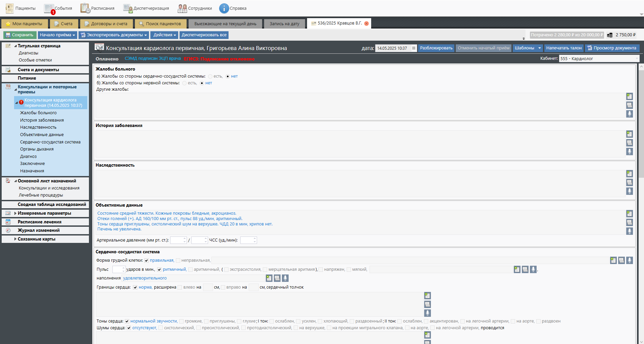The width and height of the screenshot is (644, 344).
Task: Click the Напечатать талон button
Action: pyautogui.click(x=564, y=48)
